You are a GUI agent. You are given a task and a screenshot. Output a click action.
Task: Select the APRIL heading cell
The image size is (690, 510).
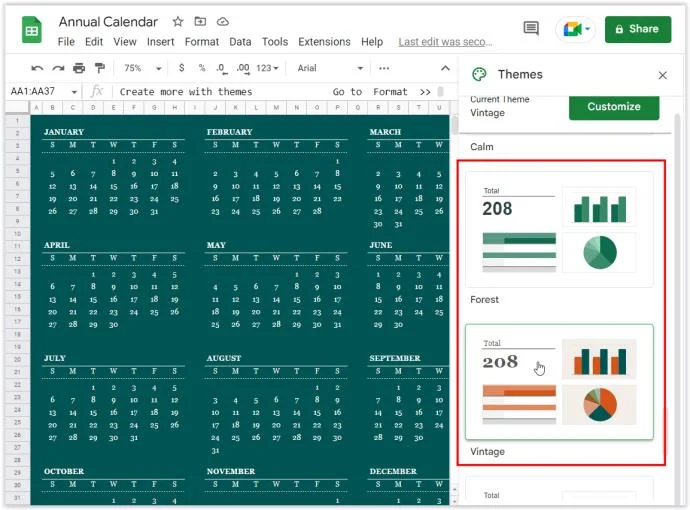coord(56,245)
